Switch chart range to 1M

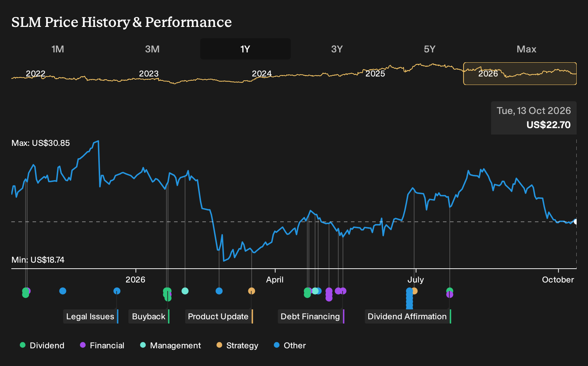pos(58,49)
